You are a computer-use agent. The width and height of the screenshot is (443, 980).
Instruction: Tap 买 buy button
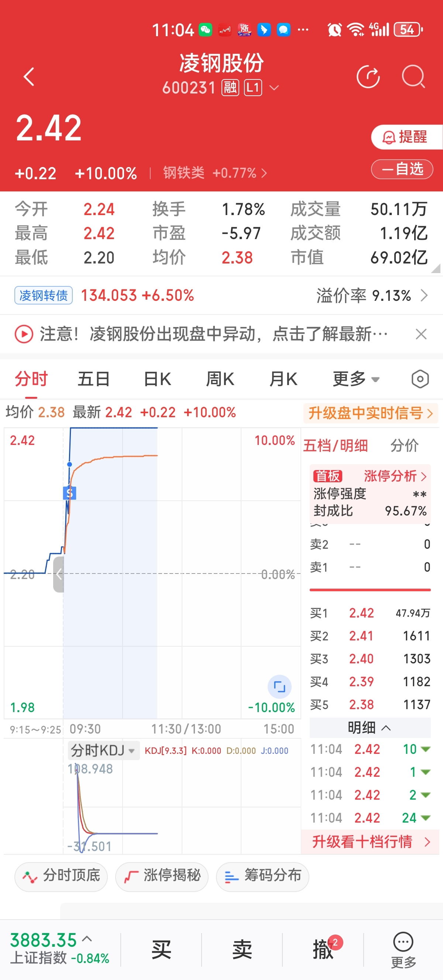(161, 950)
